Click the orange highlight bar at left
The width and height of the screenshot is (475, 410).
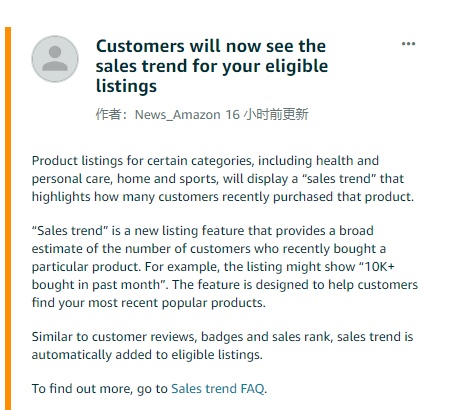[x=8, y=218]
